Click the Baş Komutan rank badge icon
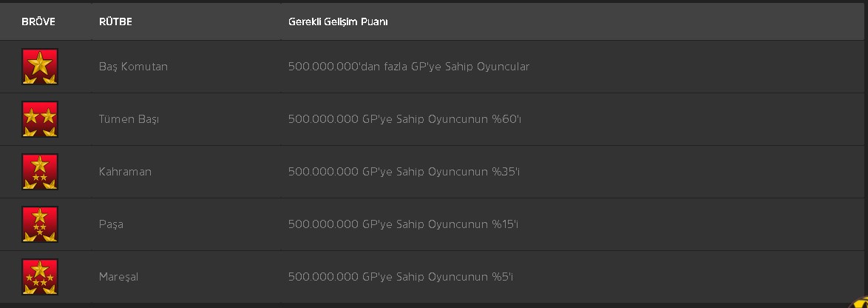Screen dimensions: 868x308 point(40,67)
